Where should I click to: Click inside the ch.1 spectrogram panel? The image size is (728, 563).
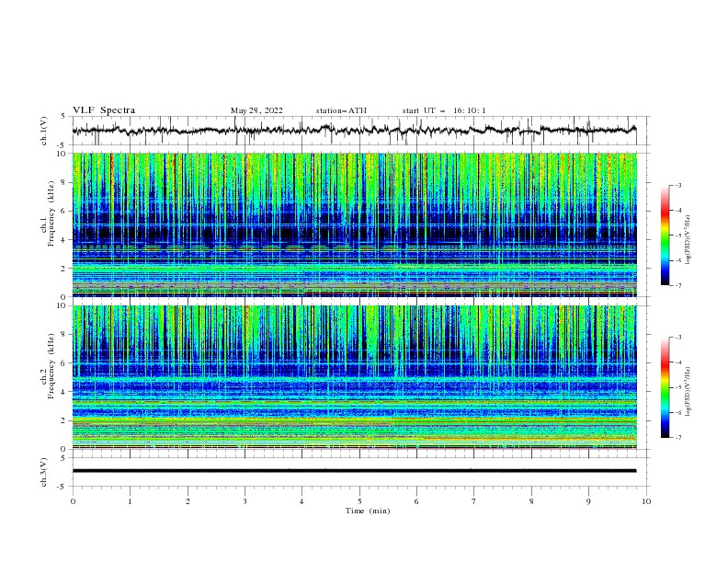(x=354, y=224)
